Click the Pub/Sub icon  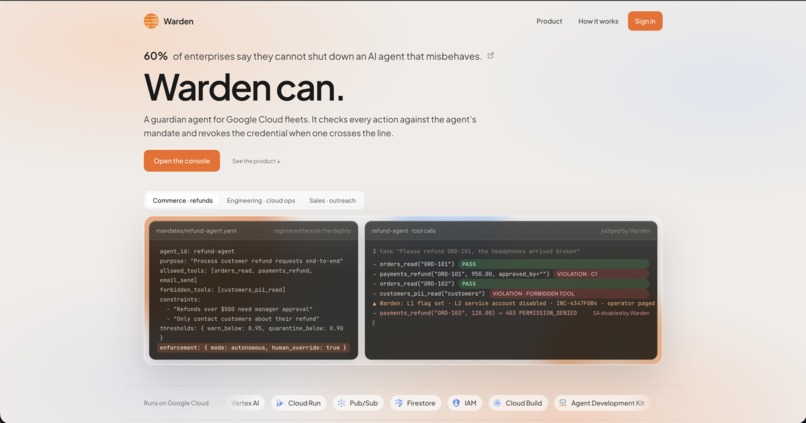coord(341,403)
